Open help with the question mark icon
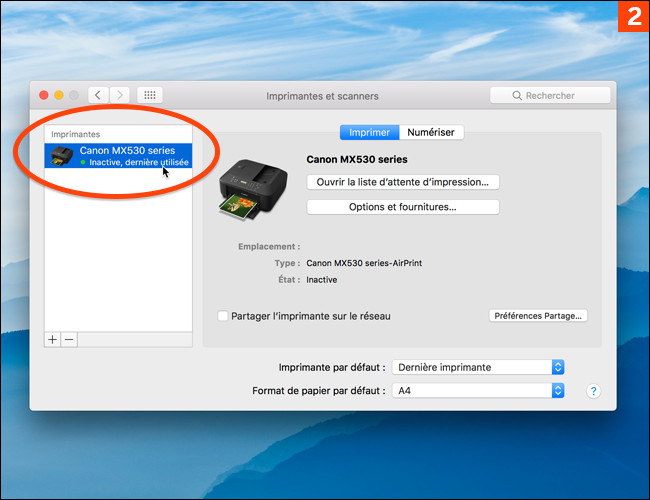Viewport: 650px width, 500px height. pyautogui.click(x=593, y=391)
